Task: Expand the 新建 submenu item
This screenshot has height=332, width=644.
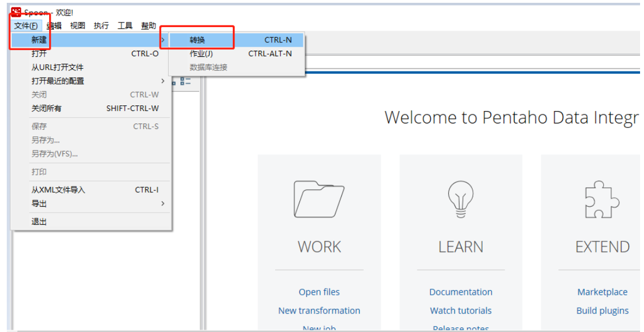Action: pos(90,40)
